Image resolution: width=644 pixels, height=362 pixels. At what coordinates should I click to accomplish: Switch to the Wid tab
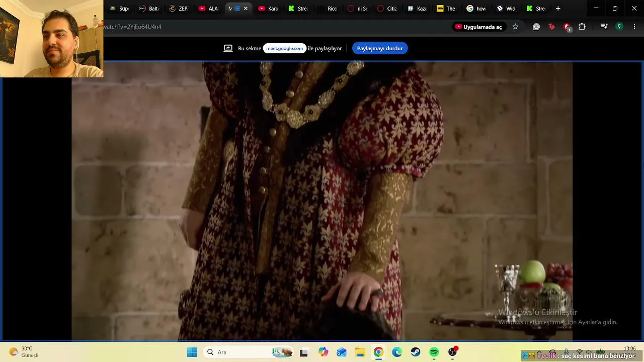click(506, 9)
